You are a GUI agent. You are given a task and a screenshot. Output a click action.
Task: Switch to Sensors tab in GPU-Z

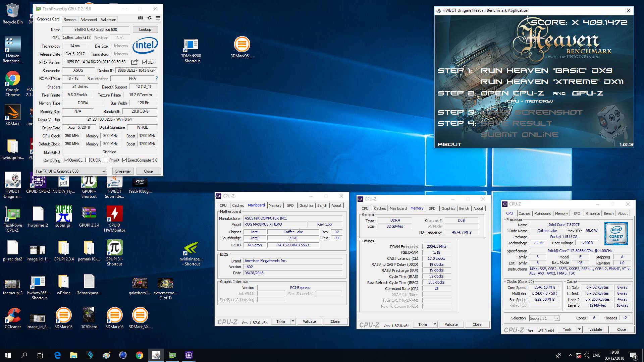[x=70, y=20]
